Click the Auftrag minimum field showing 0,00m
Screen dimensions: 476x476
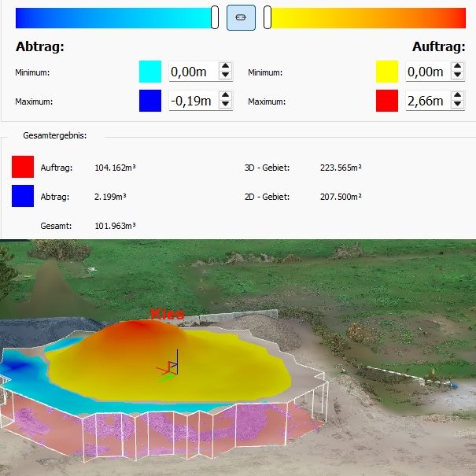(426, 72)
